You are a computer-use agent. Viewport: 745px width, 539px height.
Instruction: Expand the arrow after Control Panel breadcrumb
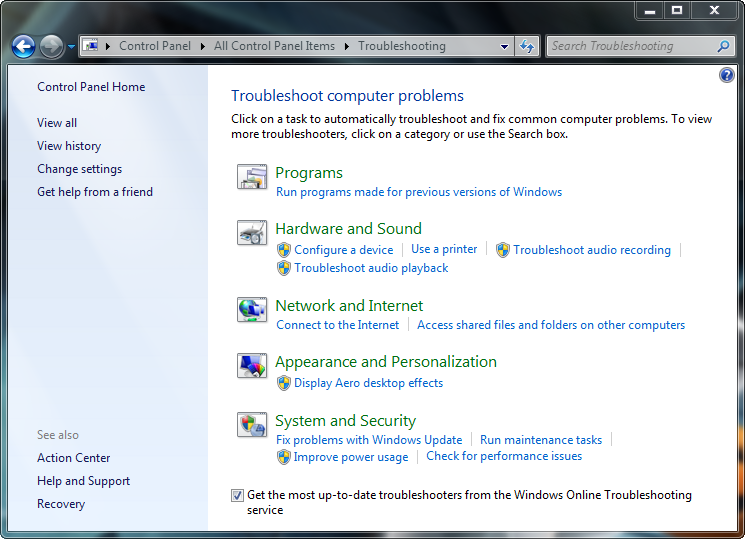click(203, 46)
